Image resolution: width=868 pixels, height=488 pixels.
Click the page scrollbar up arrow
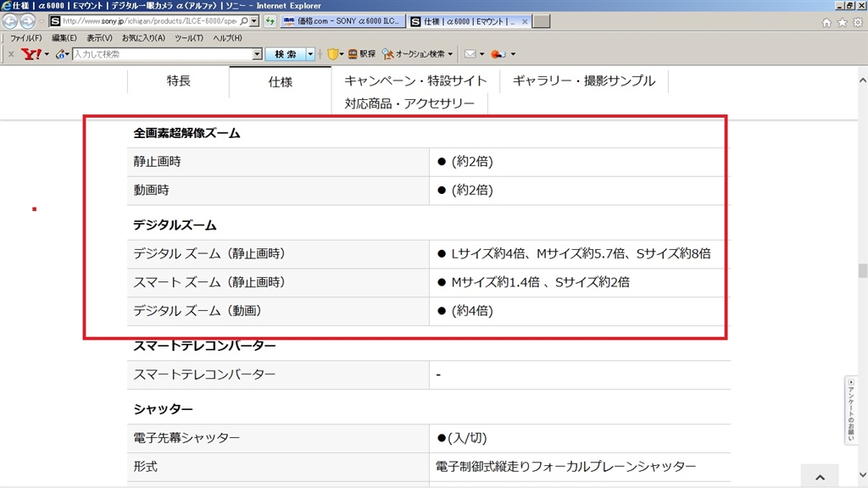tap(862, 80)
